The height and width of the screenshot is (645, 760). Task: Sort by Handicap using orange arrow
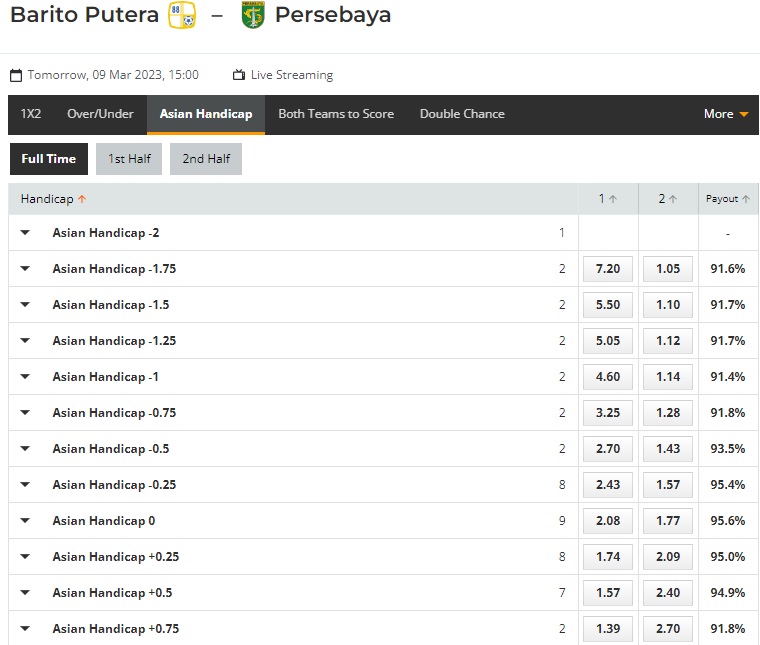[x=82, y=199]
